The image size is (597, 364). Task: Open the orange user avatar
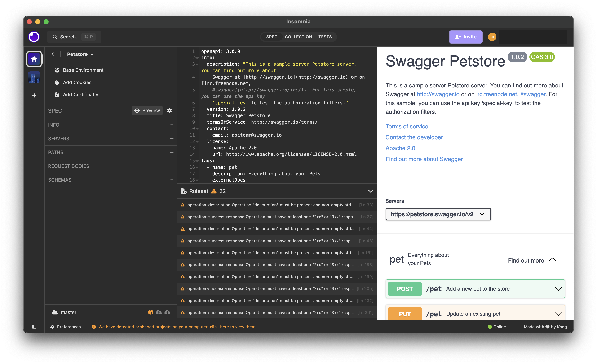pyautogui.click(x=492, y=37)
